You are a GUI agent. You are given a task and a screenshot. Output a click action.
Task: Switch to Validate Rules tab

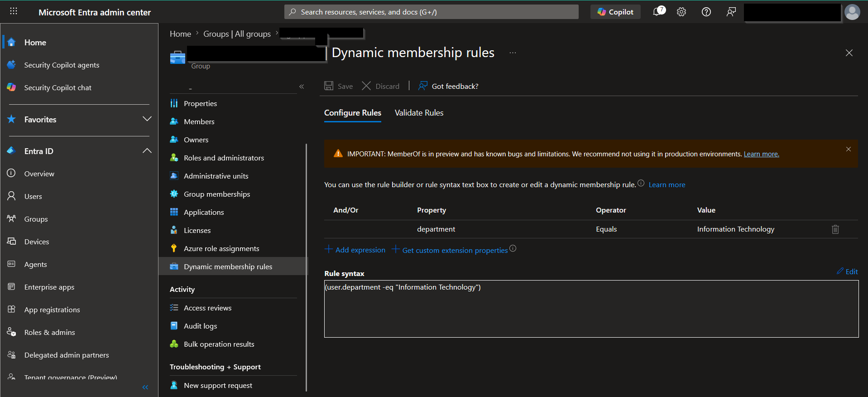[x=419, y=113]
